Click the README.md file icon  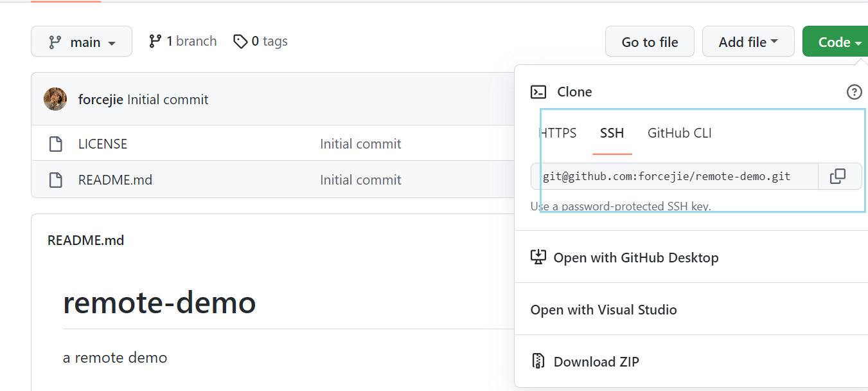point(56,180)
